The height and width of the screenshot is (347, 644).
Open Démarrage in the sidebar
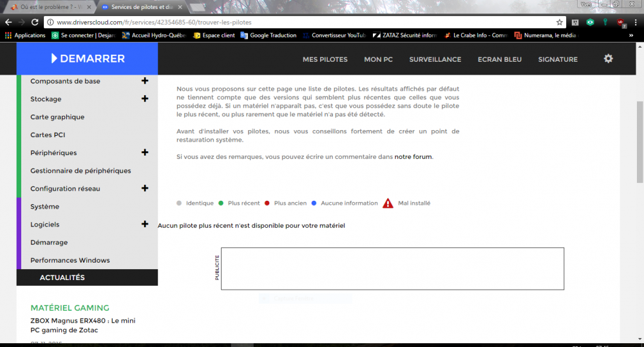click(x=49, y=242)
